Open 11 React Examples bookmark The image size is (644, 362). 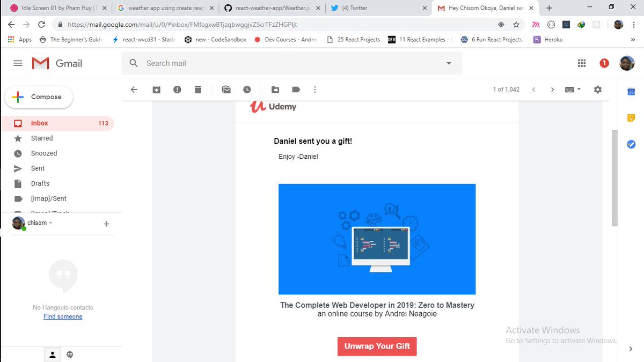pyautogui.click(x=420, y=39)
